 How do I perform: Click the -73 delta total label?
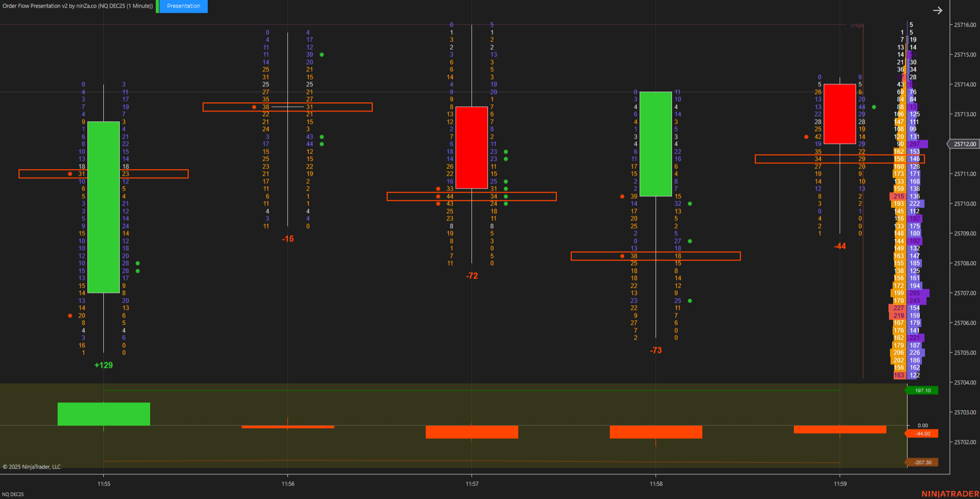[656, 350]
